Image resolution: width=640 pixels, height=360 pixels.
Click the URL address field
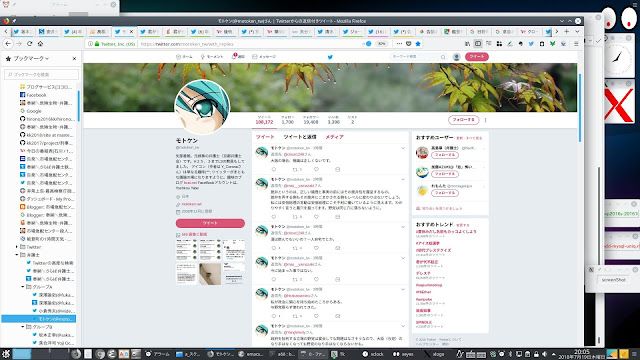[249, 44]
